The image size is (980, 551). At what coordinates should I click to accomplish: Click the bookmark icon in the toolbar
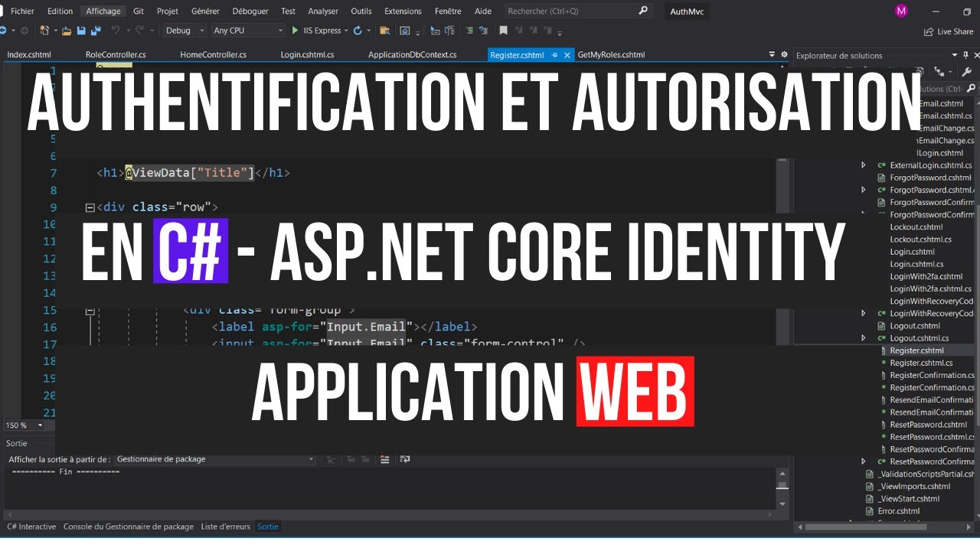[x=503, y=31]
